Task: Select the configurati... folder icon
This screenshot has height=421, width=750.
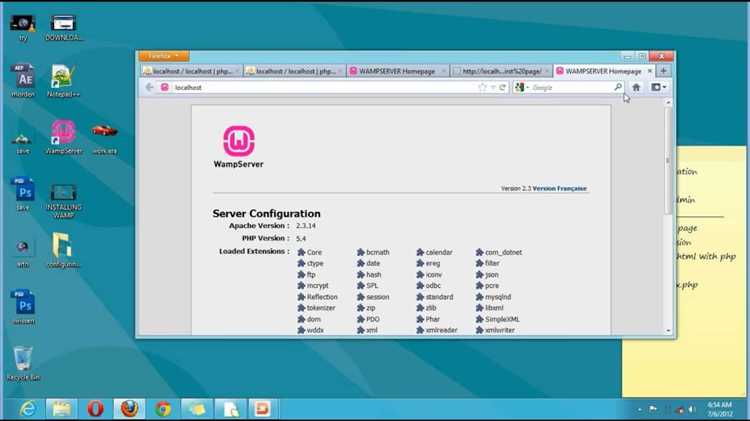Action: coord(64,250)
